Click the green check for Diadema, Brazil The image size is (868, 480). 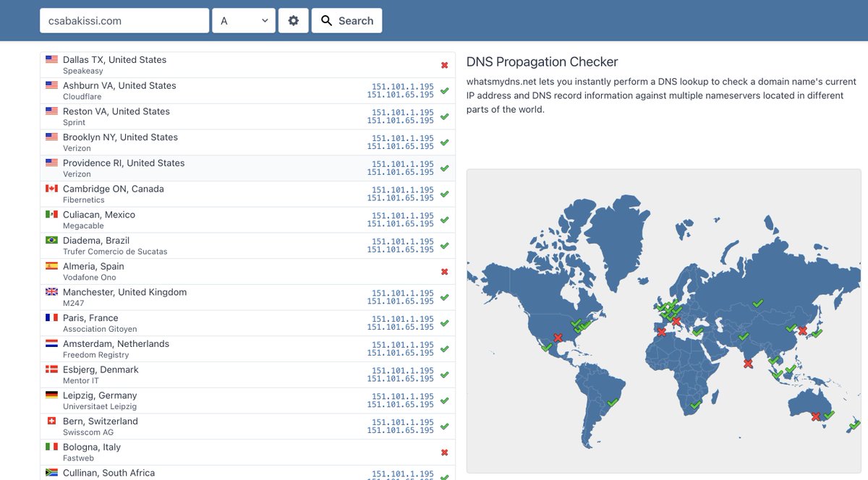click(x=444, y=246)
